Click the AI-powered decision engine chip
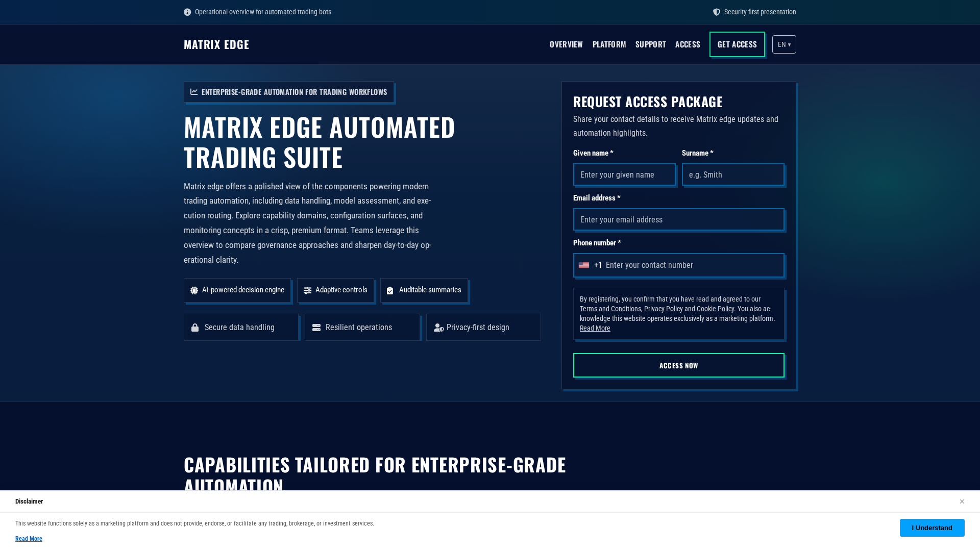This screenshot has width=980, height=551. [x=237, y=290]
